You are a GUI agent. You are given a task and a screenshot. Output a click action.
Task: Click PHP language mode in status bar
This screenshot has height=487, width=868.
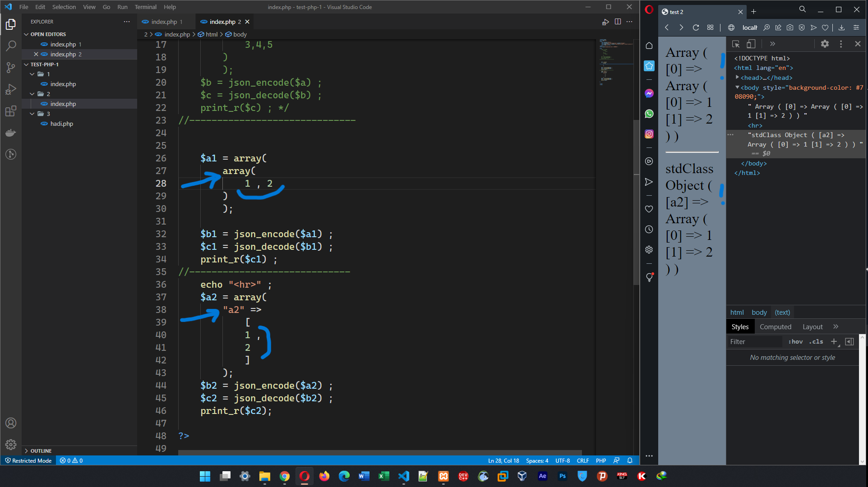click(x=600, y=460)
